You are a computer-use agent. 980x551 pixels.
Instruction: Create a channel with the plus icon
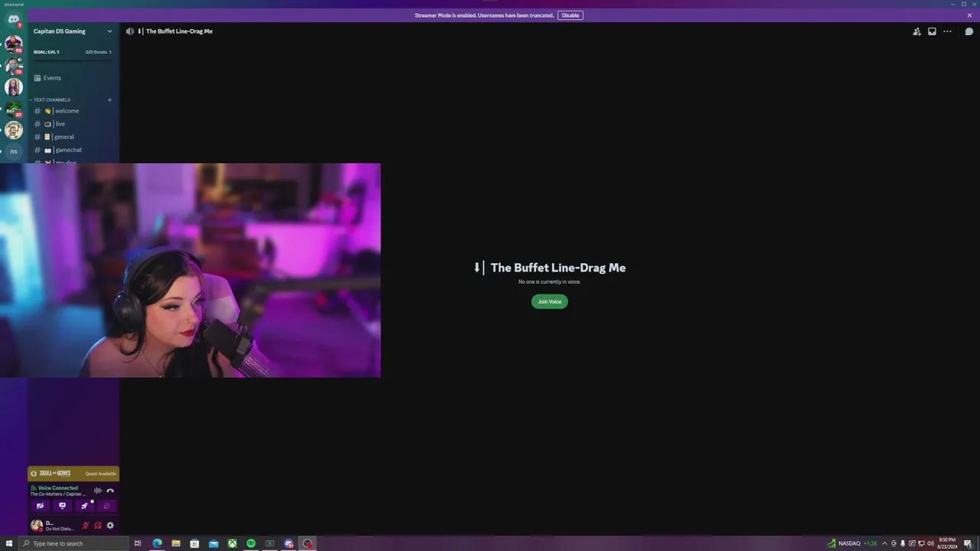[x=109, y=100]
